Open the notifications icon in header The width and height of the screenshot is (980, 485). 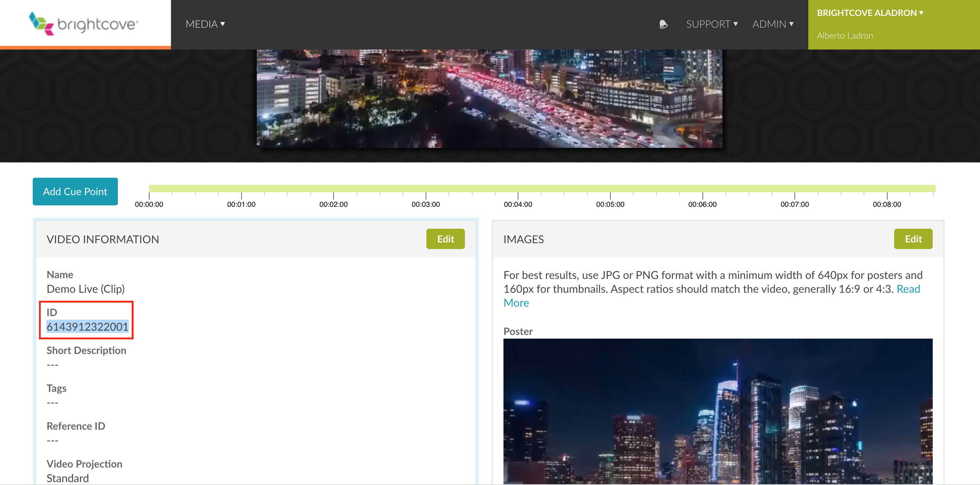click(x=663, y=24)
